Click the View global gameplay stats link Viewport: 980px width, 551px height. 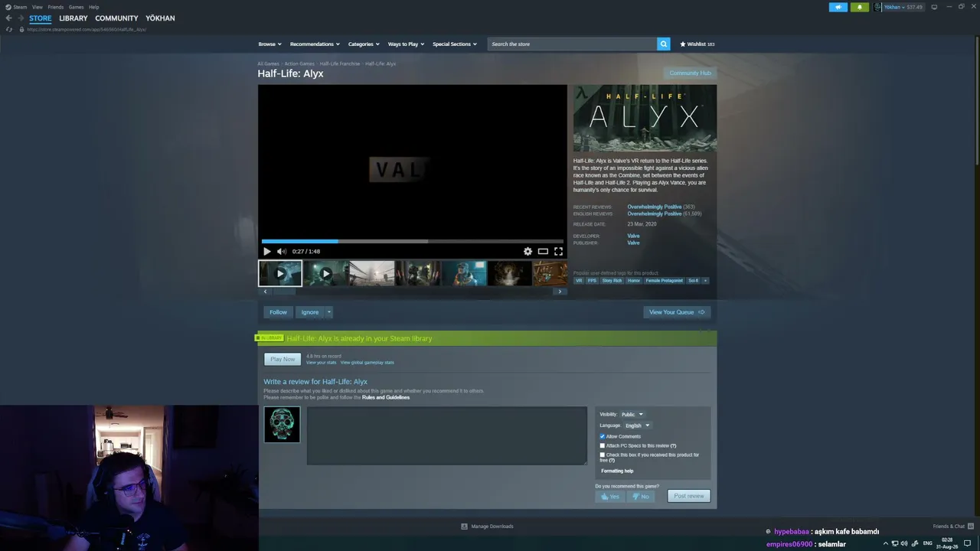click(x=367, y=363)
